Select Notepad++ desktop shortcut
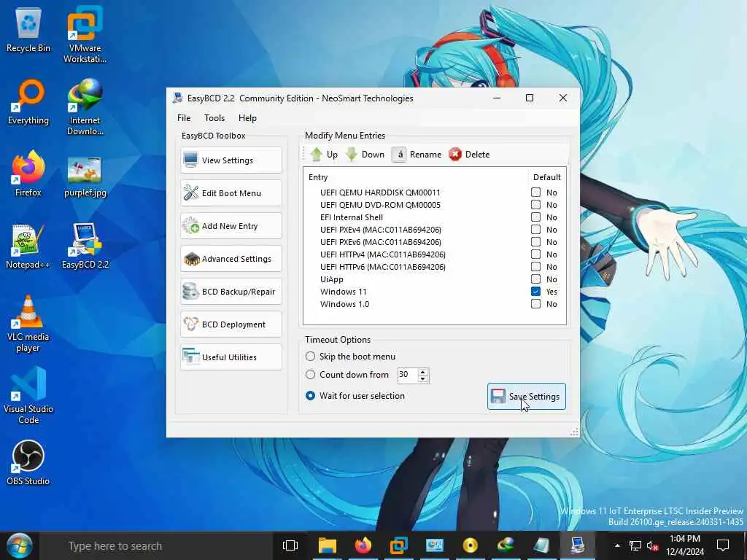 [28, 246]
